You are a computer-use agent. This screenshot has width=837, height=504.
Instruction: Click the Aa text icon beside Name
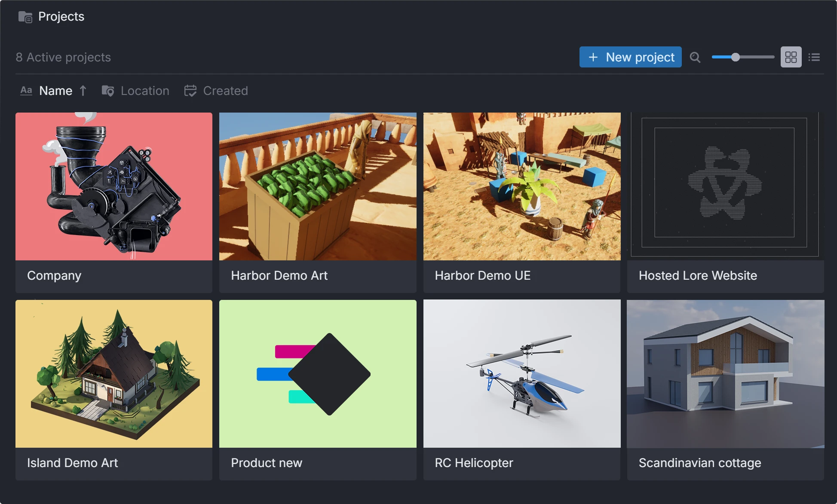pos(26,91)
